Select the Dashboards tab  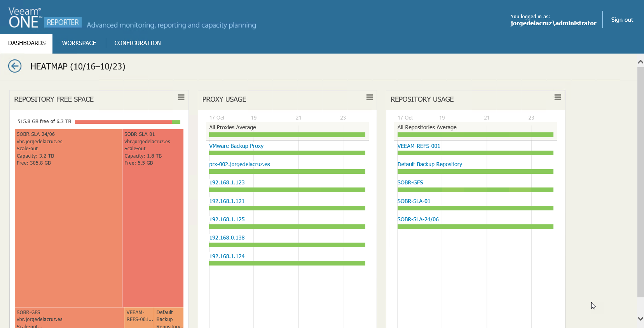point(26,43)
